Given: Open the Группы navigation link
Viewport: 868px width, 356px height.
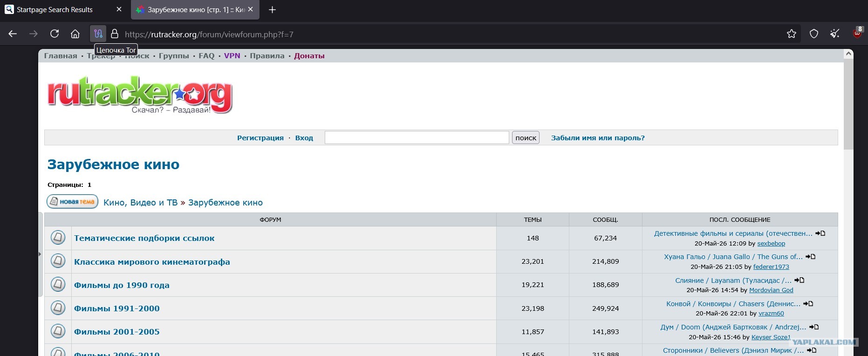Looking at the screenshot, I should point(174,56).
